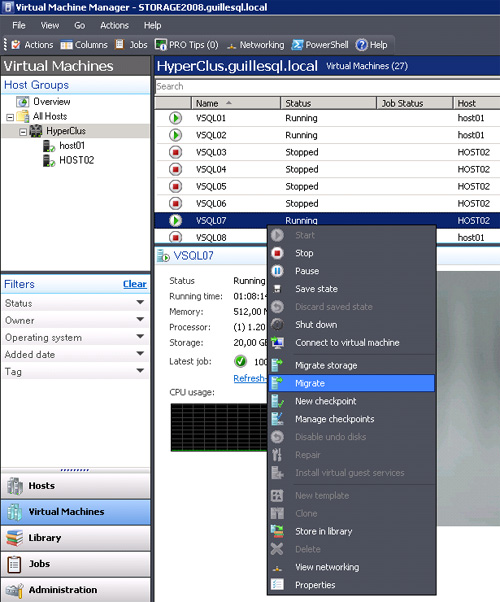Viewport: 500px width, 602px height.
Task: Select HOST02 in the Host Groups tree
Action: pos(76,160)
